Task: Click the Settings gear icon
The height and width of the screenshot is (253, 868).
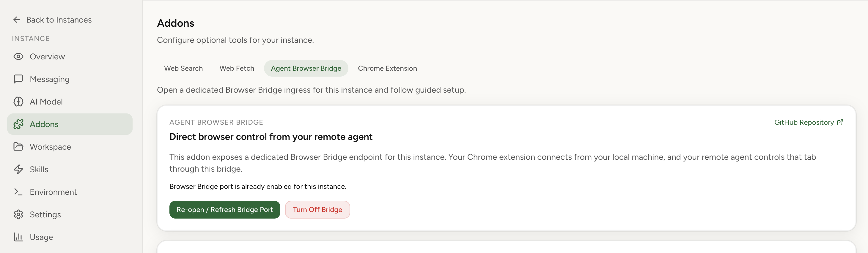Action: (x=18, y=214)
